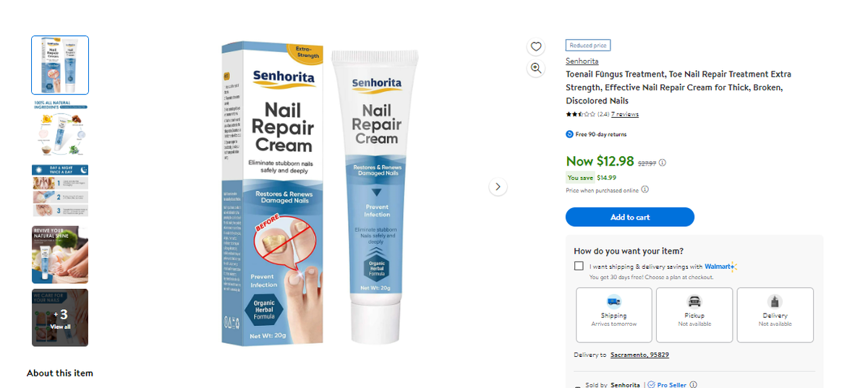Select Shipping truck fulfillment option
The height and width of the screenshot is (388, 868).
coord(614,315)
